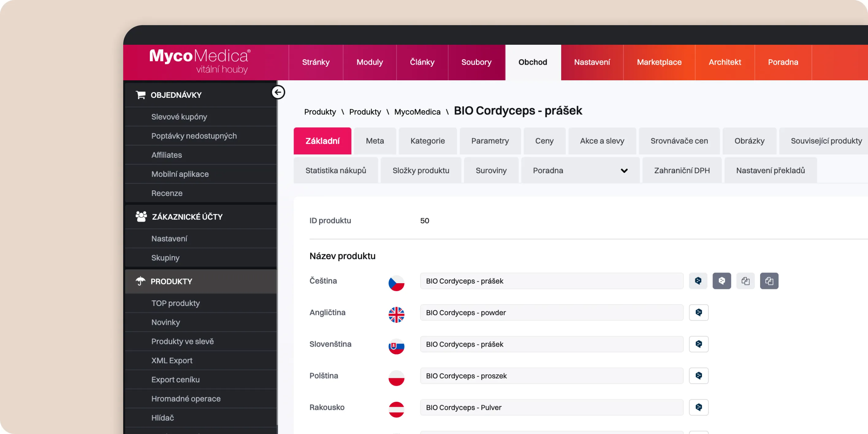Click the shopping cart icon beside OBJEDNÁVKY
868x434 pixels.
point(140,95)
